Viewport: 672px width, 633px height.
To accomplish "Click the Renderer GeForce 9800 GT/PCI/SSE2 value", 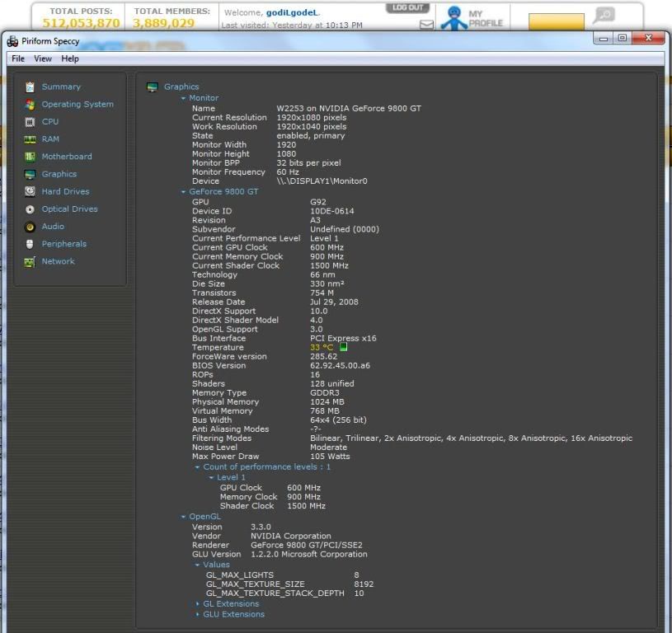I will point(307,545).
